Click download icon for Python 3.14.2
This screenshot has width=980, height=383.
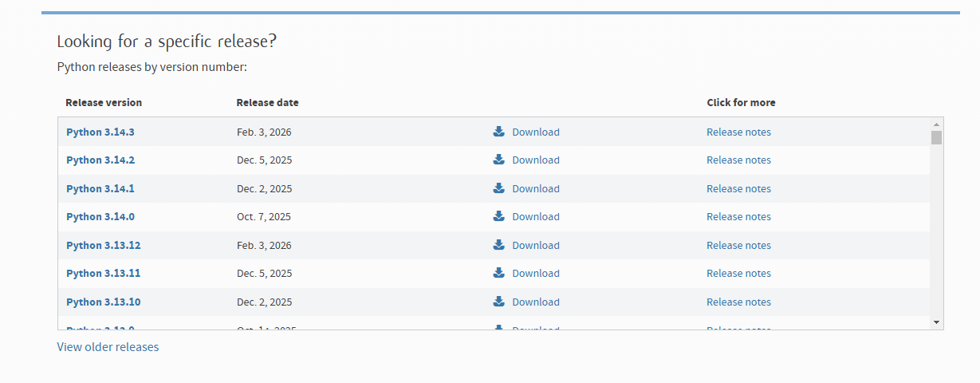(x=498, y=160)
